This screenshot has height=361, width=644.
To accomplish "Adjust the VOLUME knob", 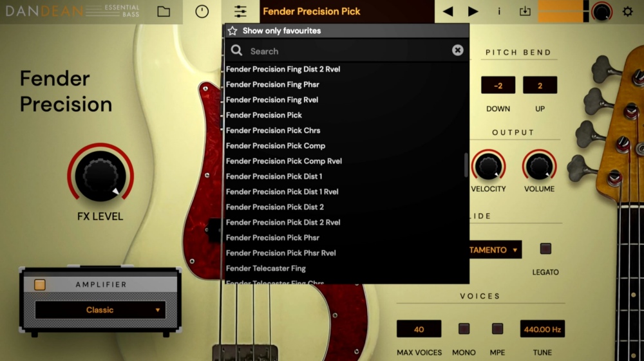I will (539, 166).
